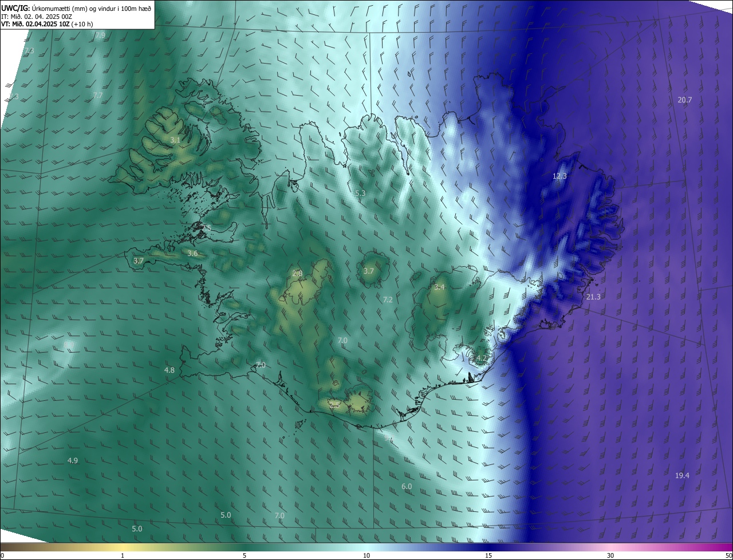Click the 6.0 value label
Viewport: 733px width, 560px height.
pyautogui.click(x=407, y=486)
